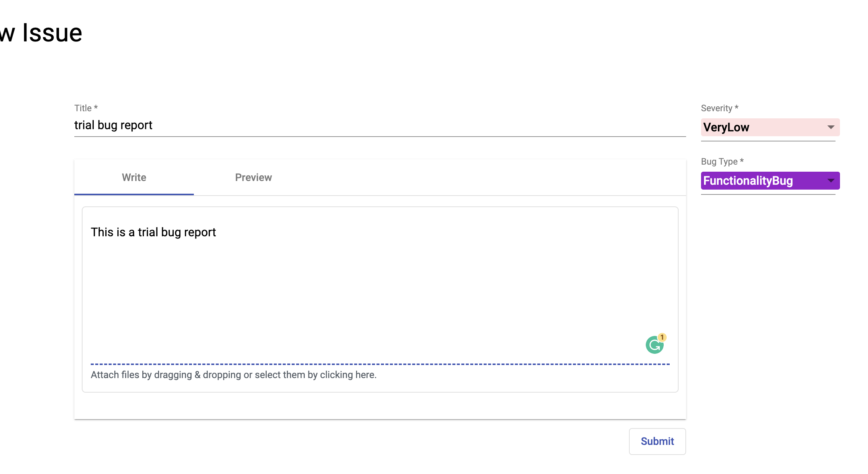Click the pink VeryLow color chip
The image size is (868, 474).
point(770,127)
